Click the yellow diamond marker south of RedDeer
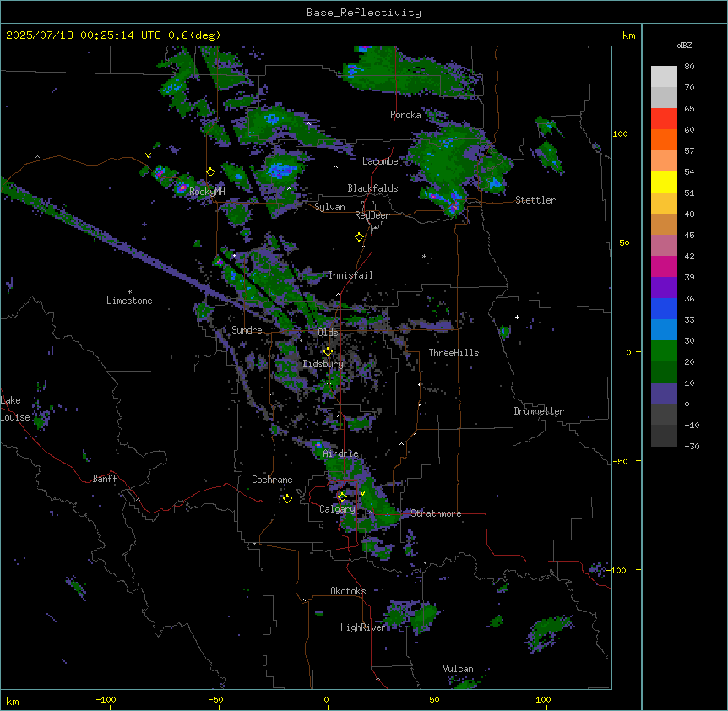Screen dimensions: 728x711 pyautogui.click(x=360, y=237)
